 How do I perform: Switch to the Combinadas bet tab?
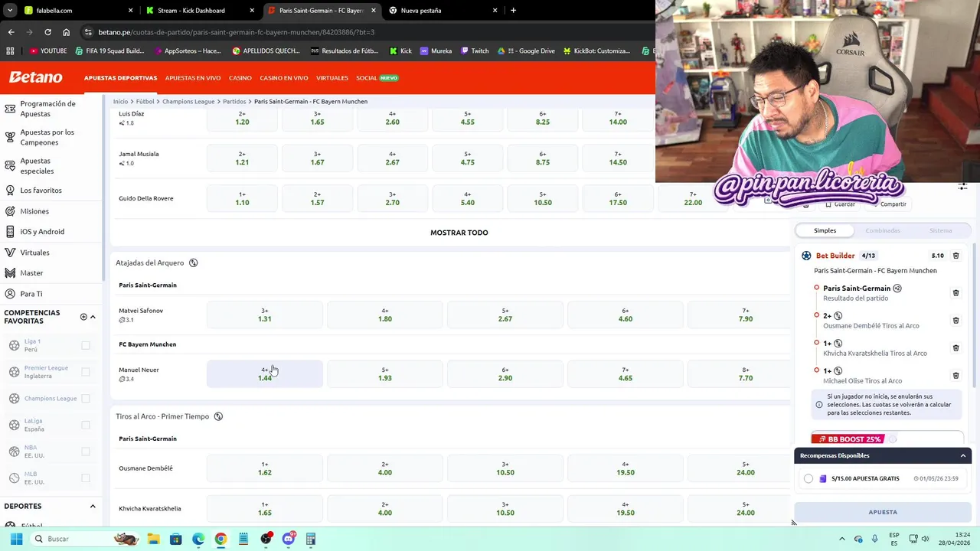(x=883, y=230)
